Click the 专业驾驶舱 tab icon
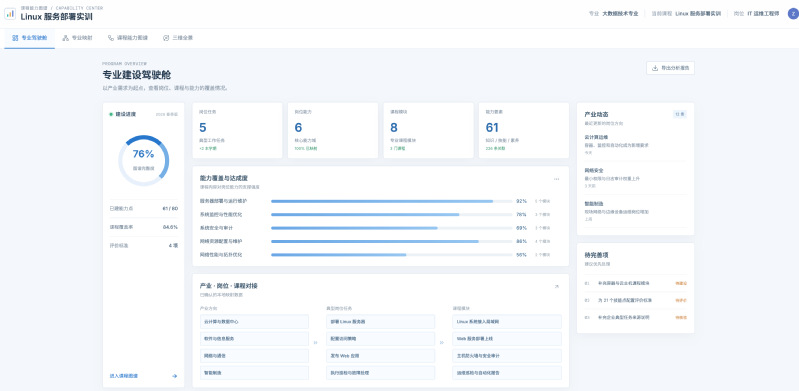The width and height of the screenshot is (799, 391). coord(15,38)
